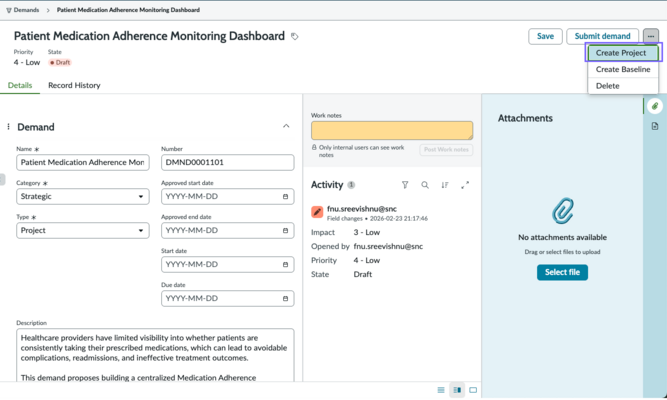This screenshot has height=400, width=667.
Task: Click the Submit demand button
Action: click(602, 36)
